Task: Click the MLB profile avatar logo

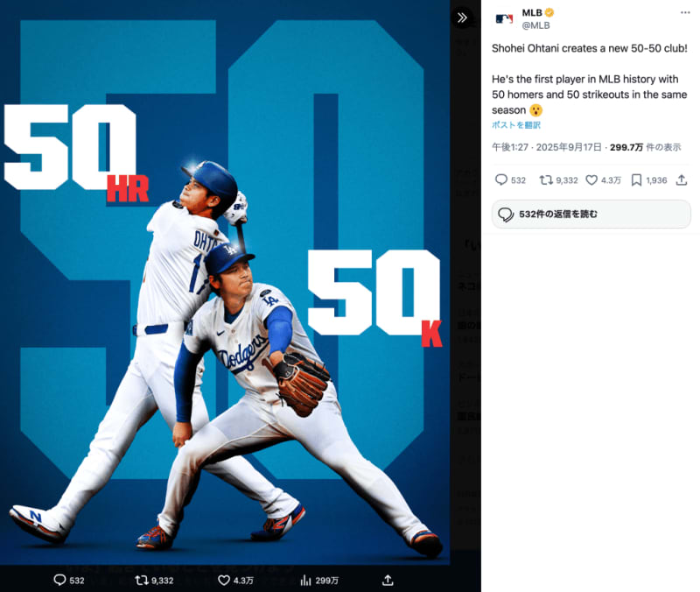Action: tap(505, 19)
